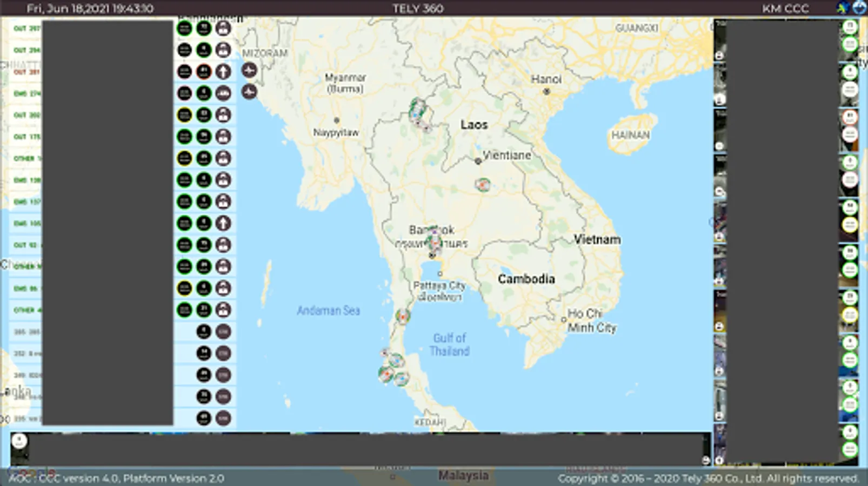Select the ambulance icon in the EMS 137 row

[223, 201]
